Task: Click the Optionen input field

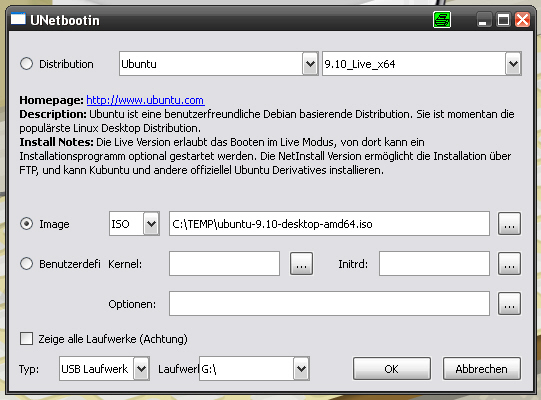Action: click(329, 303)
